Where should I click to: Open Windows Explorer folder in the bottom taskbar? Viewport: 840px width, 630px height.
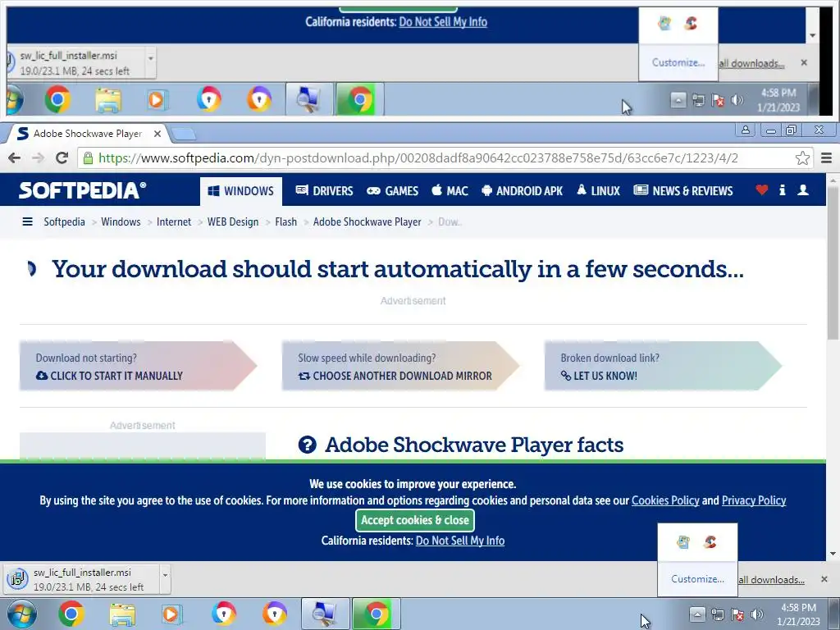[x=122, y=614]
